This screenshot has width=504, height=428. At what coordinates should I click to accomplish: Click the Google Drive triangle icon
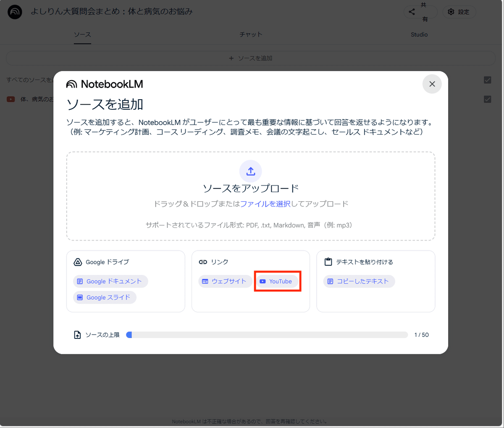(x=78, y=262)
